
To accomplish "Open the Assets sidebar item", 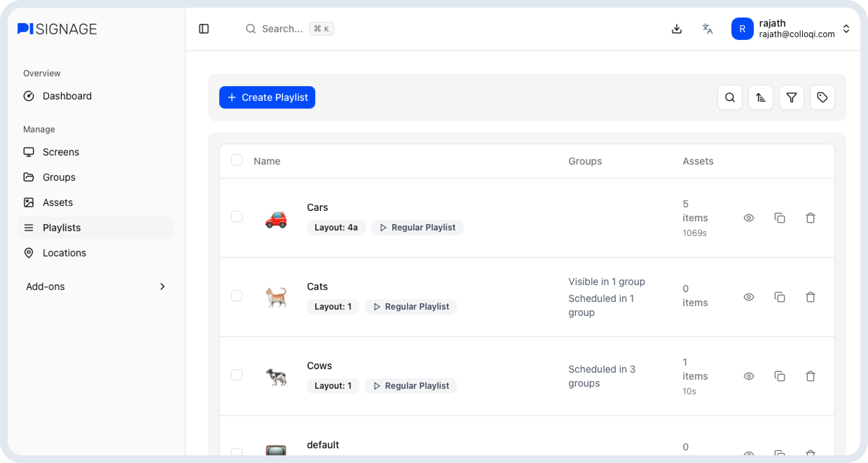I will pyautogui.click(x=58, y=202).
